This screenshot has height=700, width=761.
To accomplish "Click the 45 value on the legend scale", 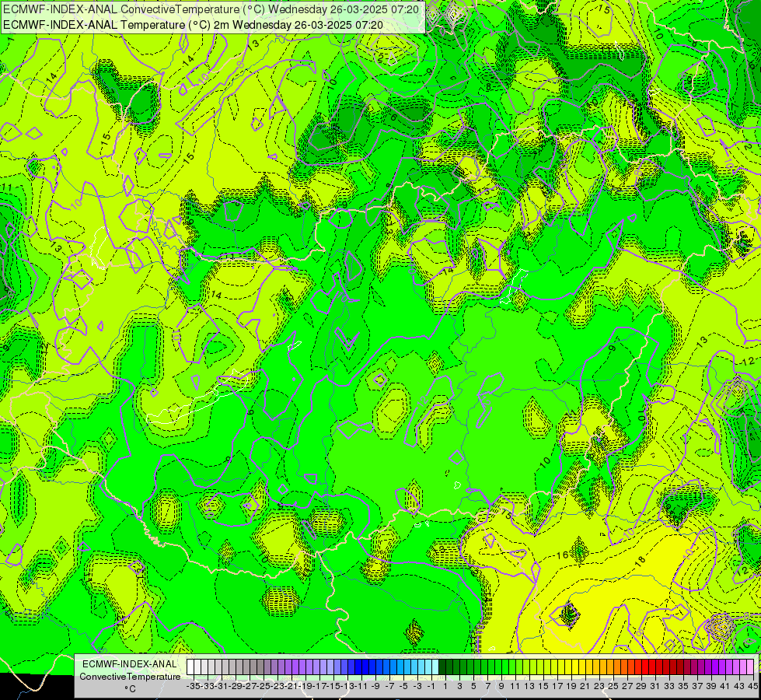I will [x=752, y=687].
